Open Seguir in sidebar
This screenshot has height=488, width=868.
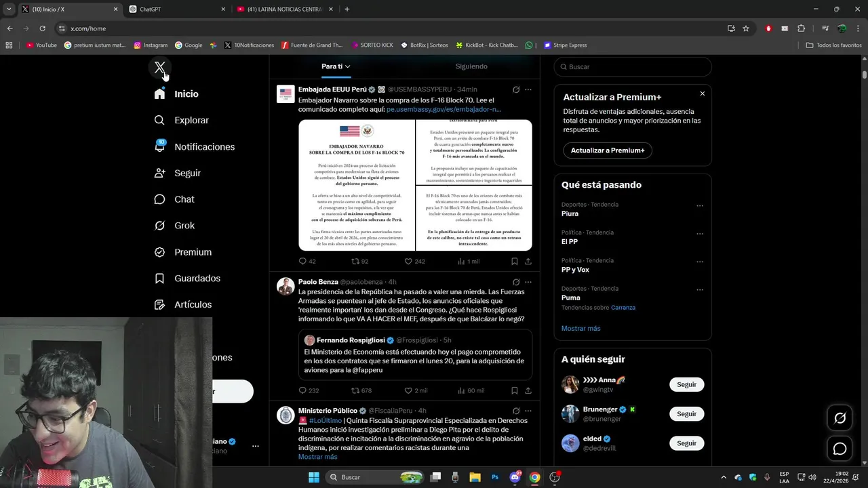[177, 173]
